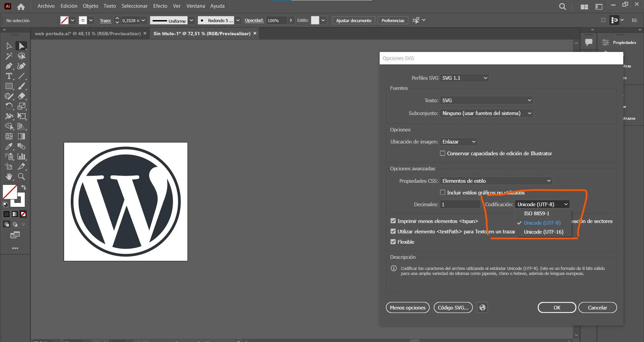Click Código SVG... button
Image resolution: width=644 pixels, height=342 pixels.
click(x=453, y=307)
